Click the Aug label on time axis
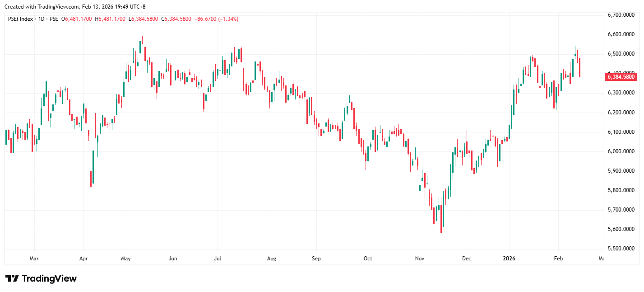The height and width of the screenshot is (292, 644). pos(271,259)
